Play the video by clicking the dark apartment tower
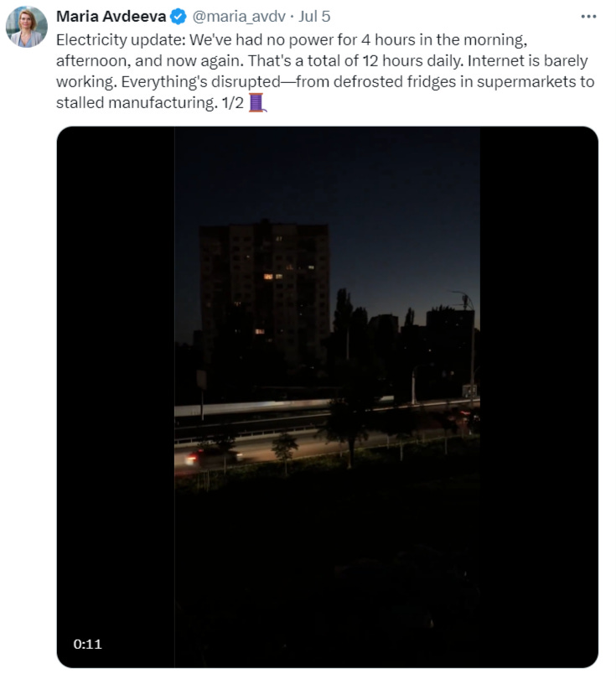 tap(264, 290)
